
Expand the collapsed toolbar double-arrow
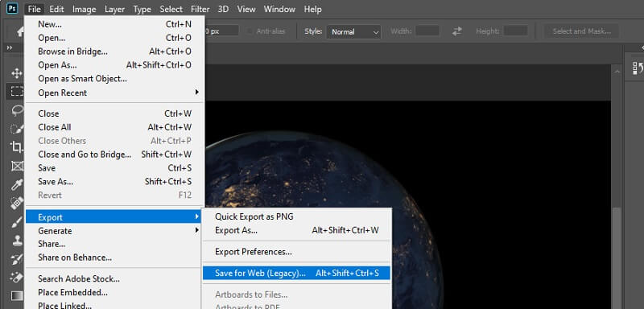tap(9, 48)
